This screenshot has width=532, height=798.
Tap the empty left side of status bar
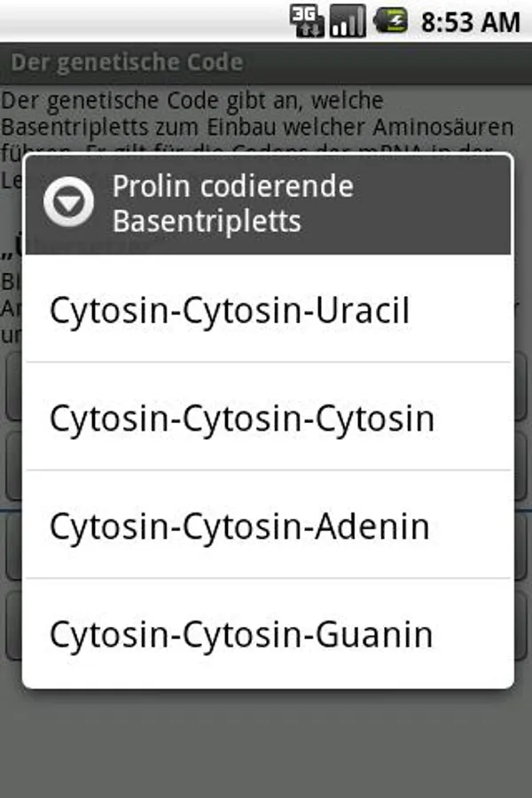pyautogui.click(x=133, y=20)
